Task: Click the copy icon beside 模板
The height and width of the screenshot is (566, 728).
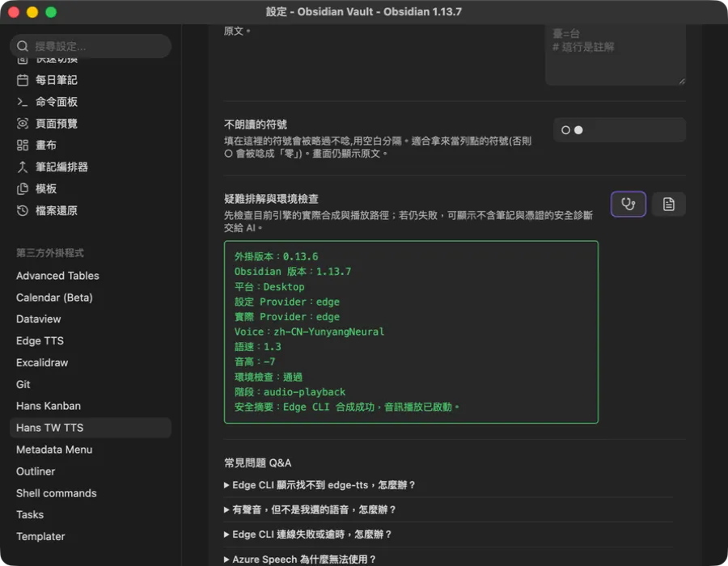Action: click(x=23, y=189)
